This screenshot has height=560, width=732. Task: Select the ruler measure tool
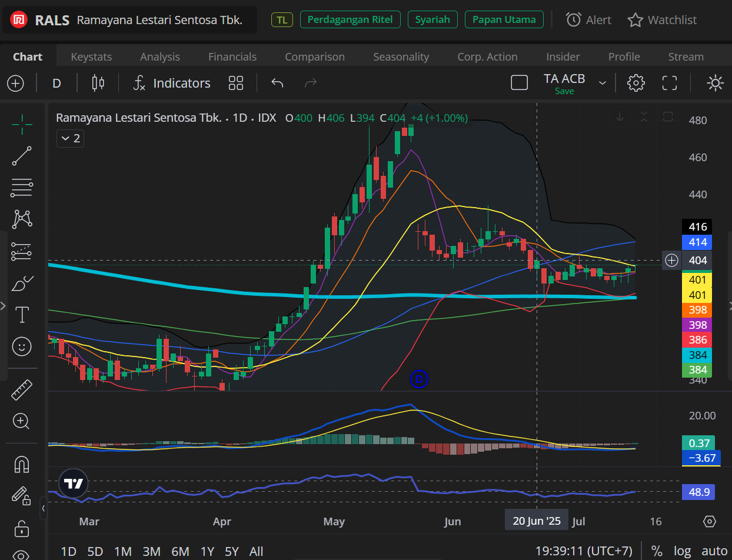pyautogui.click(x=22, y=389)
